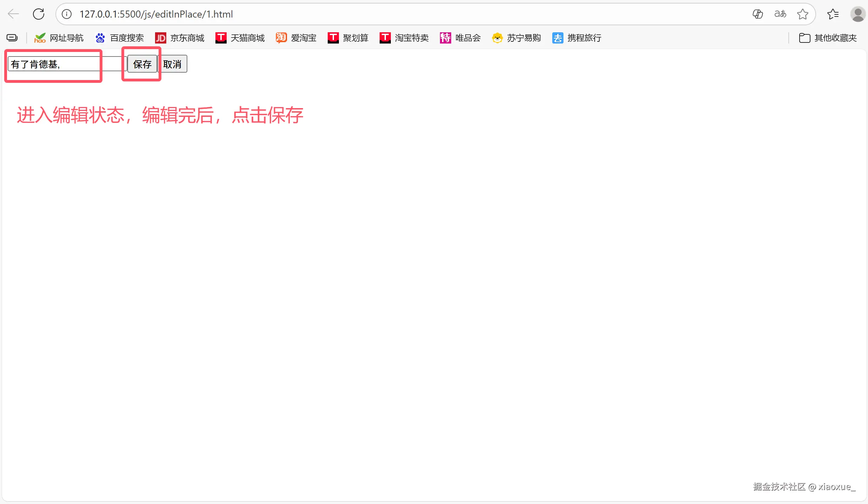Viewport: 868px width, 504px height.
Task: Activate the read aloud icon
Action: point(780,14)
